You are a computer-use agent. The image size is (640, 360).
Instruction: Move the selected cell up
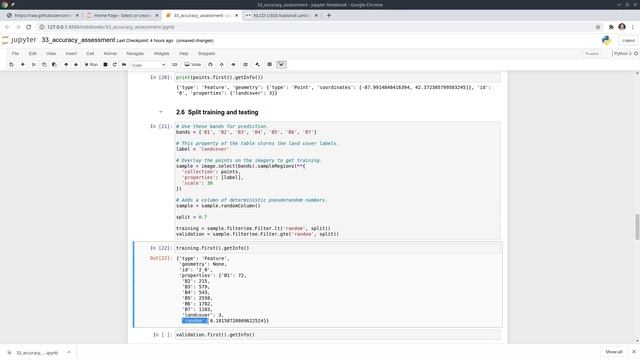click(66, 64)
